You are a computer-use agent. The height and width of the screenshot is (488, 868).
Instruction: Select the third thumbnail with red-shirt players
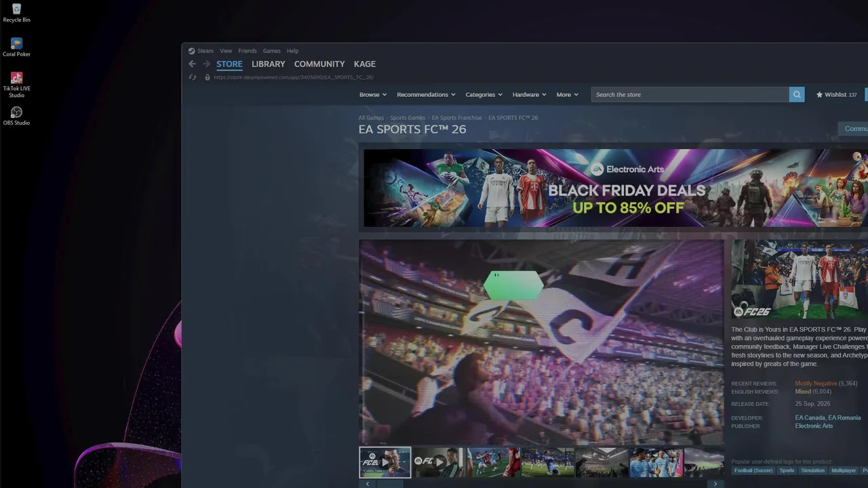click(x=494, y=462)
